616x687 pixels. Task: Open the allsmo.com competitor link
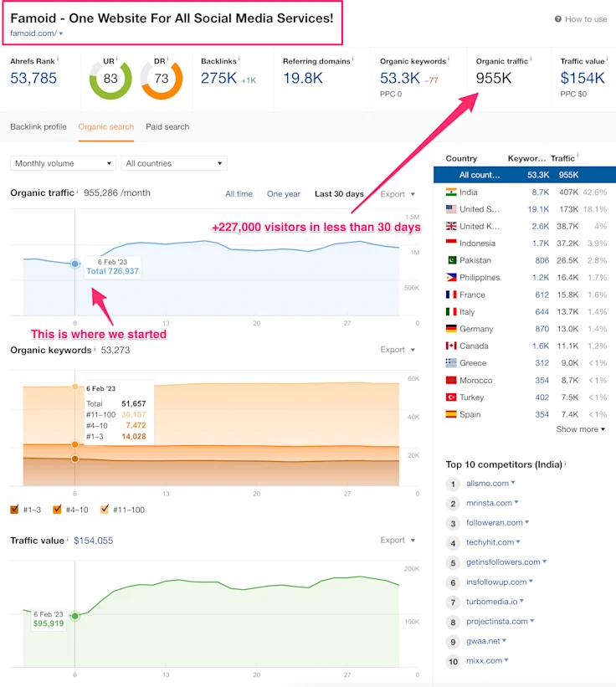(487, 484)
